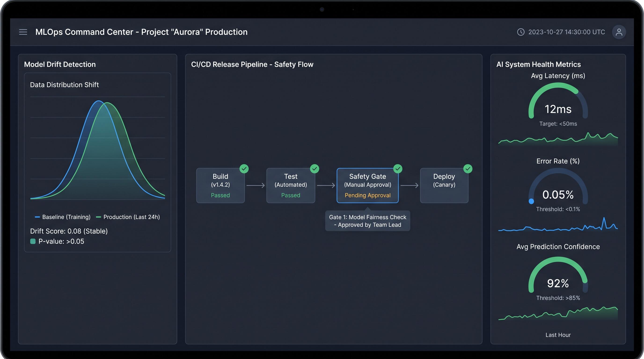
Task: Click the arrow between Safety Gate and Deploy
Action: point(409,185)
